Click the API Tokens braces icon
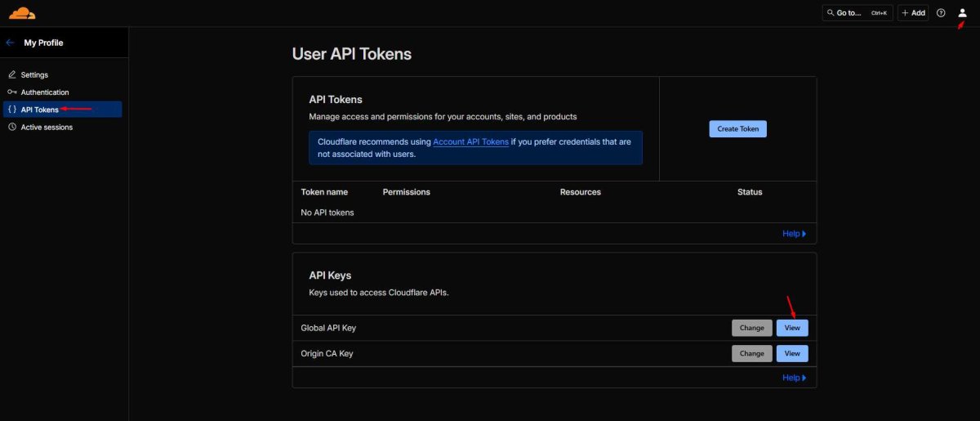This screenshot has width=980, height=421. pos(12,110)
